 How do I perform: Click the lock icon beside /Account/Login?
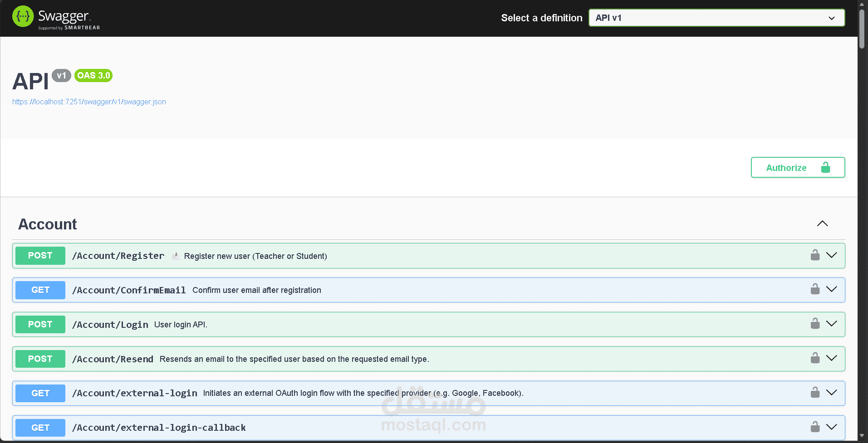click(x=814, y=324)
